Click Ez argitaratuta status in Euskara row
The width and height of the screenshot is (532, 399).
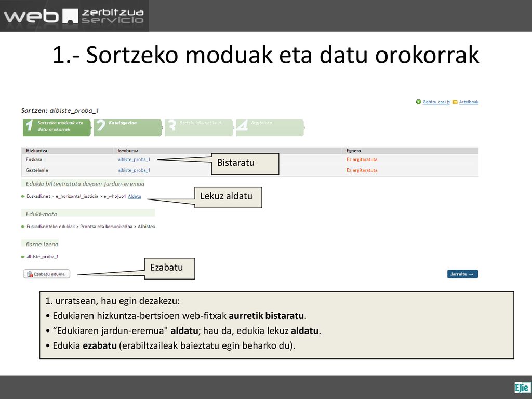[362, 159]
